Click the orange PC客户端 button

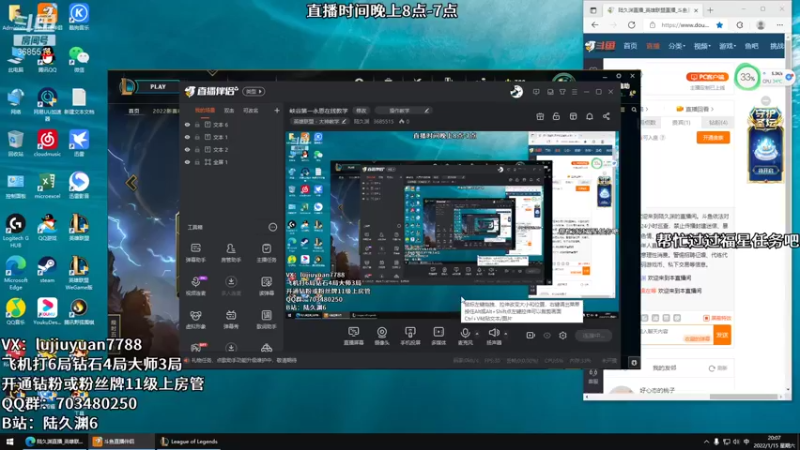(707, 77)
